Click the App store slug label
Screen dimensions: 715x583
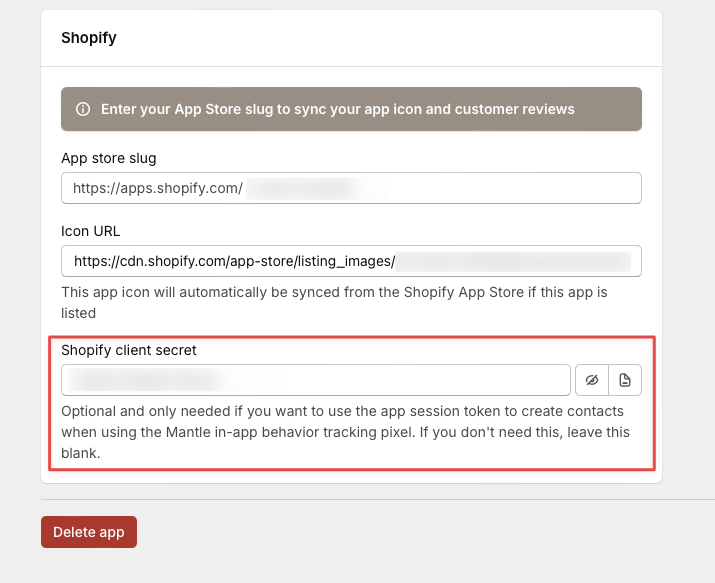pyautogui.click(x=109, y=158)
